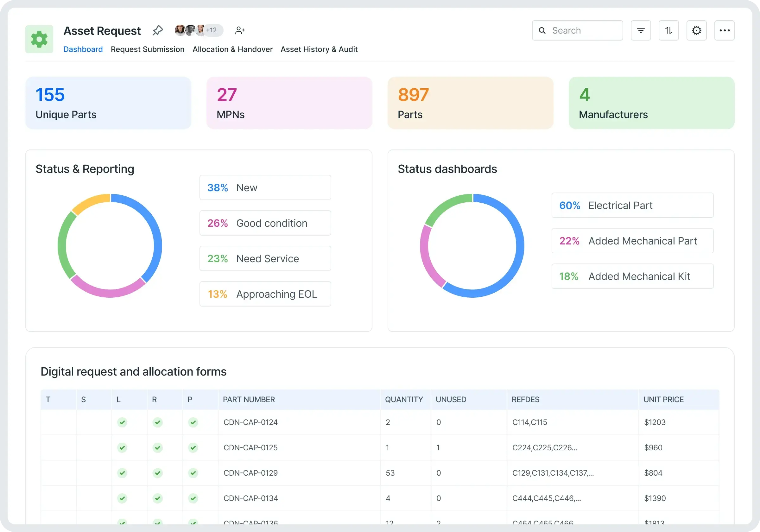Click the sort arrows icon button
This screenshot has width=760, height=532.
pos(668,30)
